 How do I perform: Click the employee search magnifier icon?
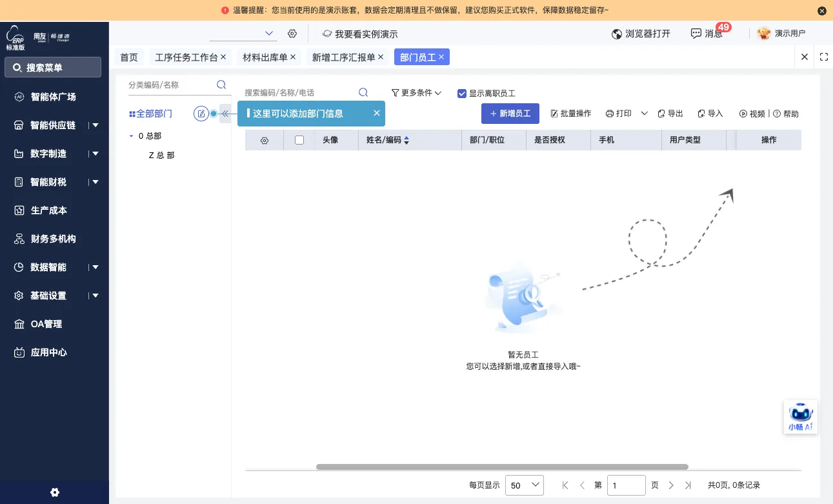point(363,93)
